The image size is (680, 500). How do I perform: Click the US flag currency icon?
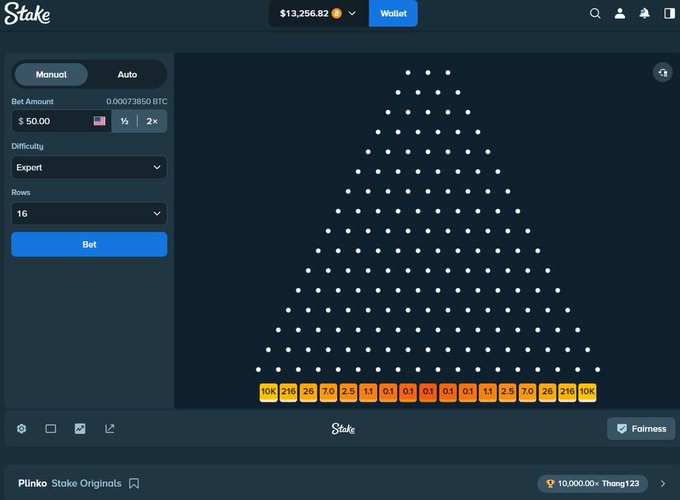(99, 121)
